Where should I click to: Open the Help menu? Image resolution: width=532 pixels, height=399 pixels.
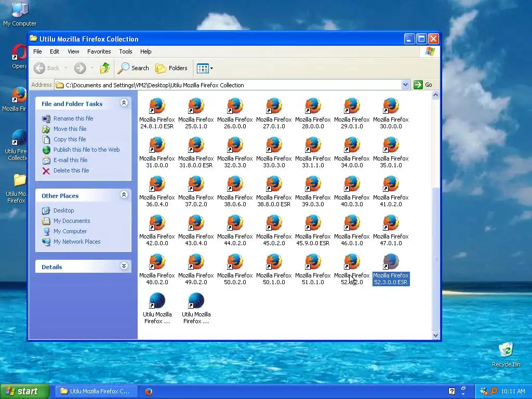point(145,51)
